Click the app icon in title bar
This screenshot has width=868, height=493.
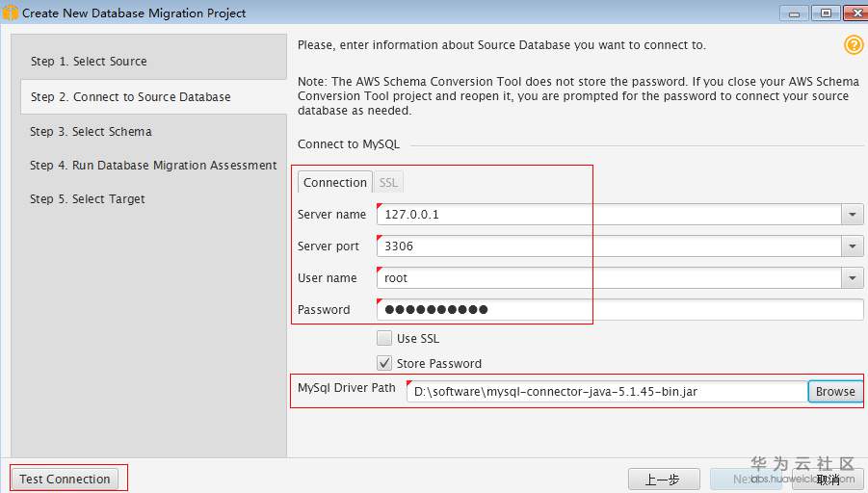11,13
